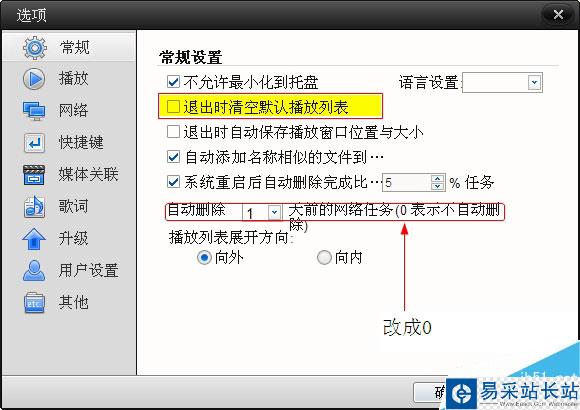580x410 pixels.
Task: Uncheck 不允许最小化到托盘 checkbox
Action: click(173, 82)
